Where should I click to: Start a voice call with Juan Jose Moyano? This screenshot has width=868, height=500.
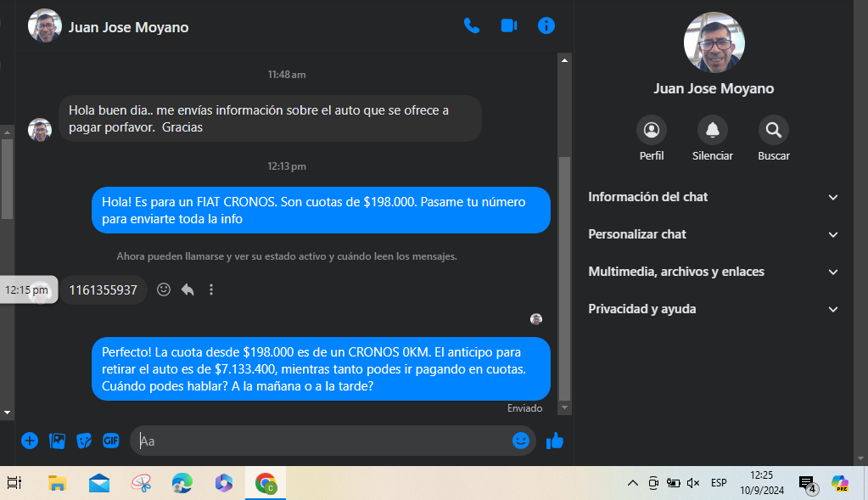tap(471, 26)
